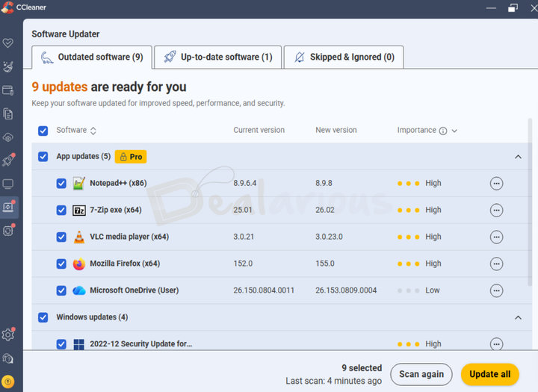Click the Importance info icon
This screenshot has height=392, width=538.
(x=443, y=131)
